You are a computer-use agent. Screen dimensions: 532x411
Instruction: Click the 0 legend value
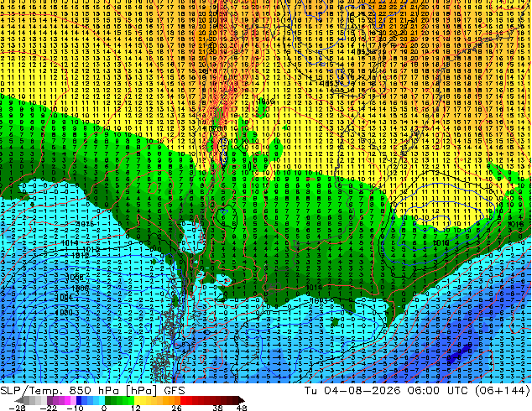coord(104,408)
